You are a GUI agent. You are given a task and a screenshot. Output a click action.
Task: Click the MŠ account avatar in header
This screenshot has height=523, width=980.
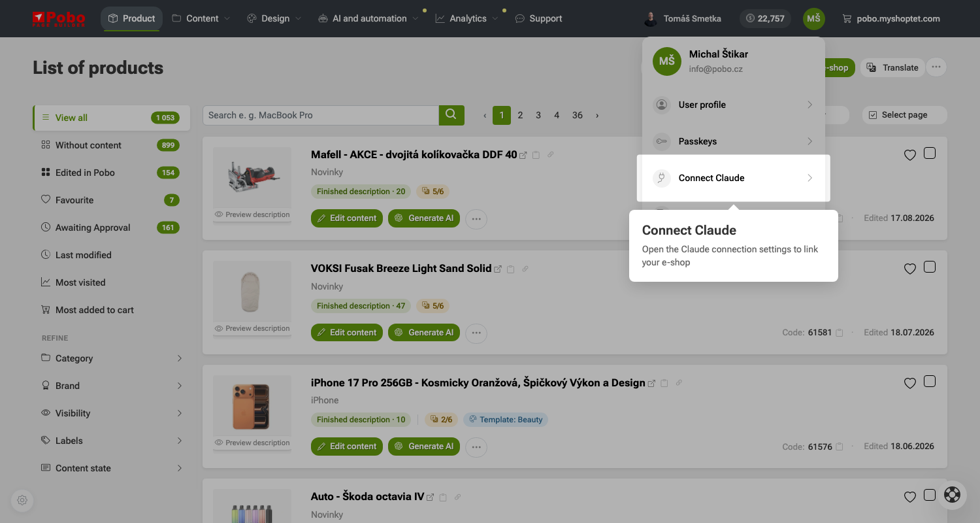coord(813,18)
